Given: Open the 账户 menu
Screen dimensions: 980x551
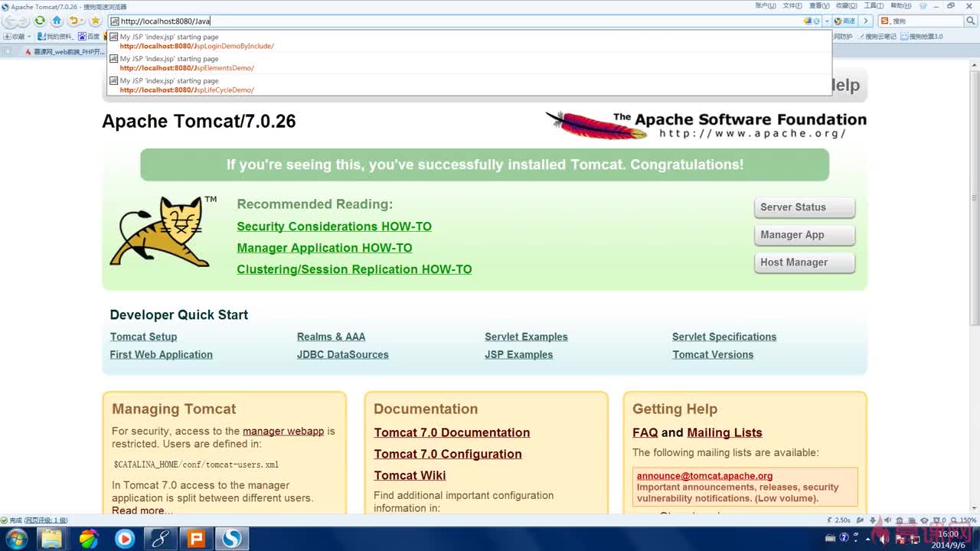Looking at the screenshot, I should click(766, 5).
